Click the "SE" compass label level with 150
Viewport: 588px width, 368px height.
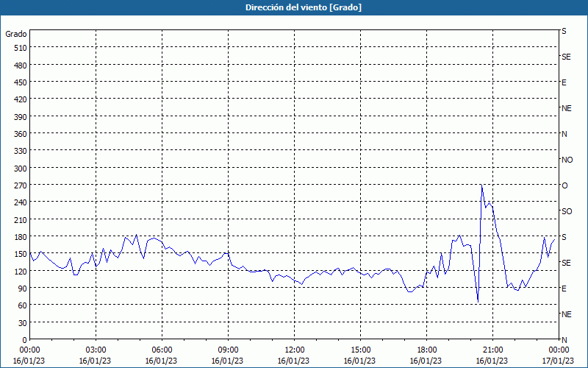[x=566, y=263]
